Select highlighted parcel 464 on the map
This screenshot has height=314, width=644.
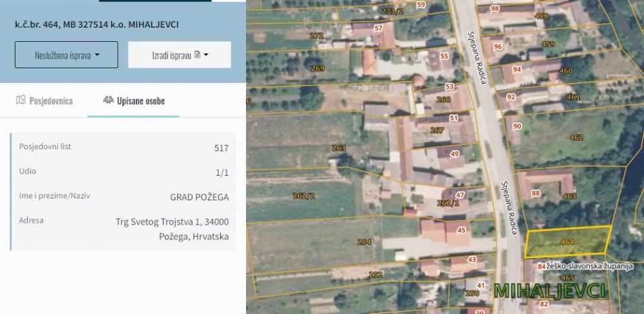pyautogui.click(x=567, y=242)
